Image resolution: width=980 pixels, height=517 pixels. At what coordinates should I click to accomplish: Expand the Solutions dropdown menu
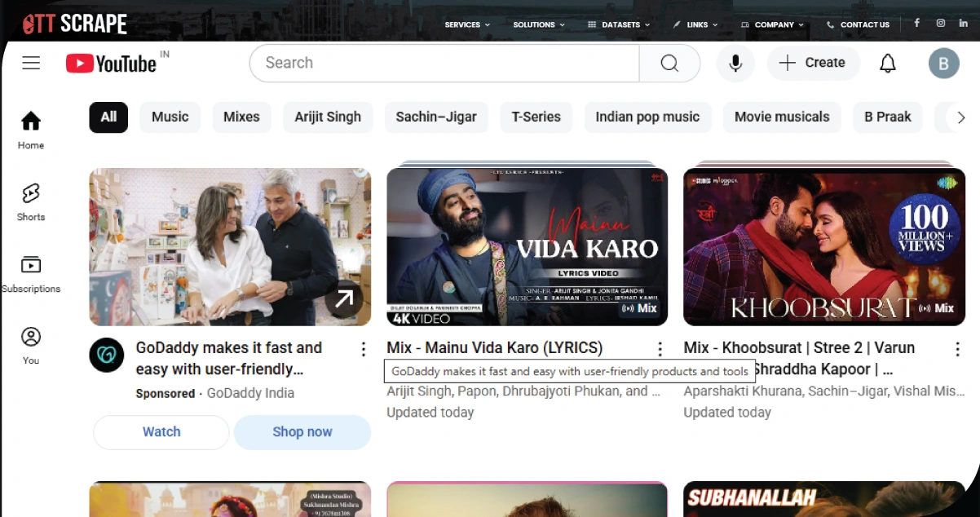(538, 24)
